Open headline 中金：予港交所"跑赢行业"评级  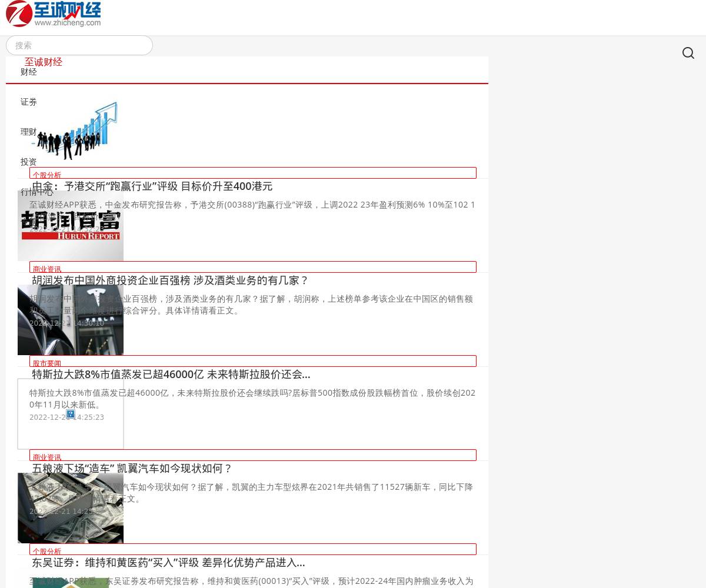[x=152, y=186]
